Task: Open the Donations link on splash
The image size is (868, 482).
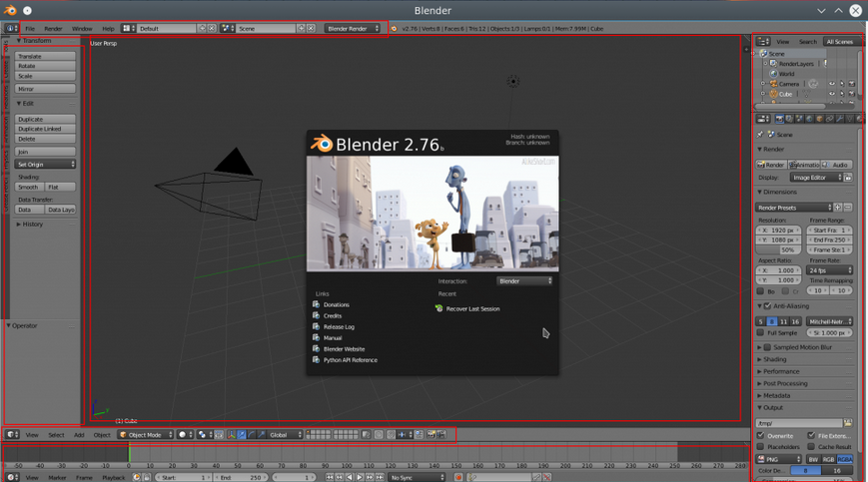Action: pyautogui.click(x=337, y=304)
